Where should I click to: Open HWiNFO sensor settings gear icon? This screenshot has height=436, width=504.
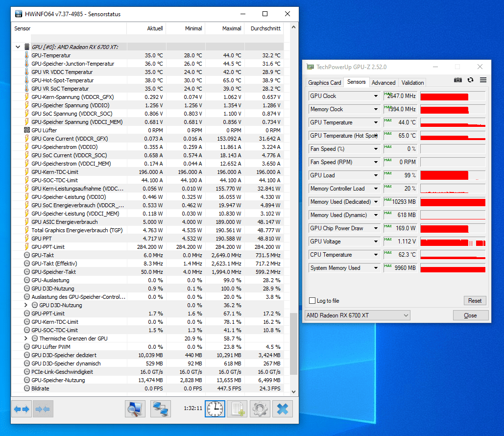tap(260, 409)
